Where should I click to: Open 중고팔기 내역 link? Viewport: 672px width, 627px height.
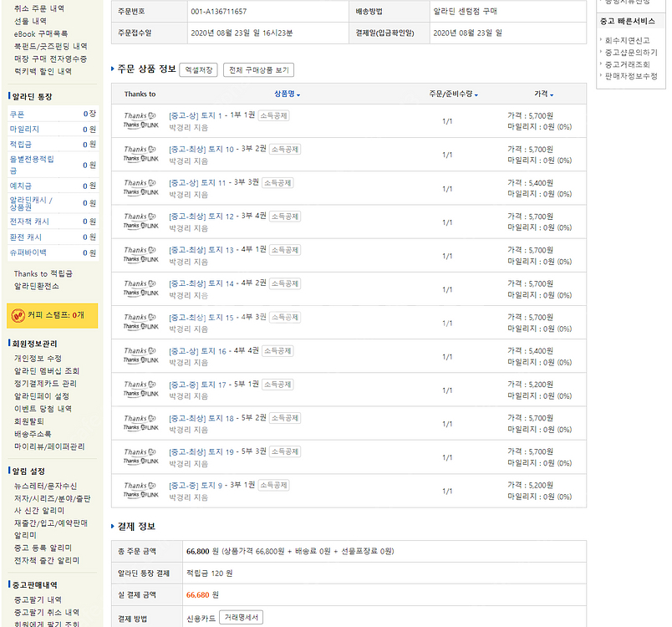[x=38, y=599]
